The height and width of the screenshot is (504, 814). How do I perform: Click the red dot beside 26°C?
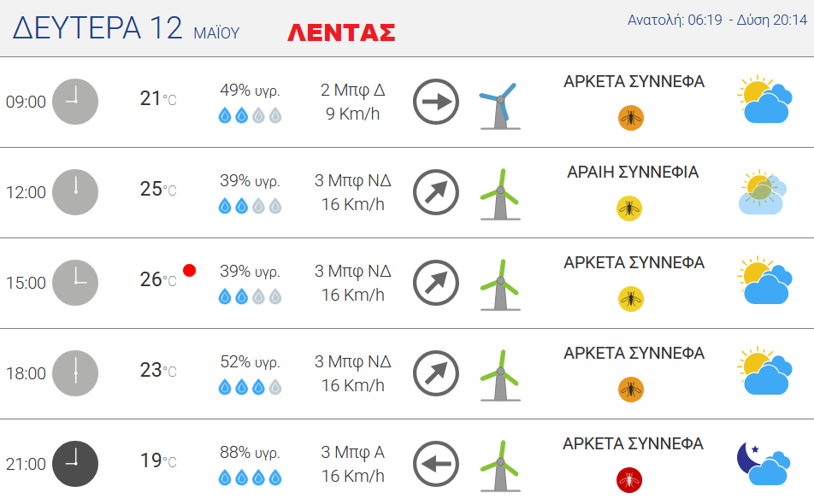pos(190,270)
